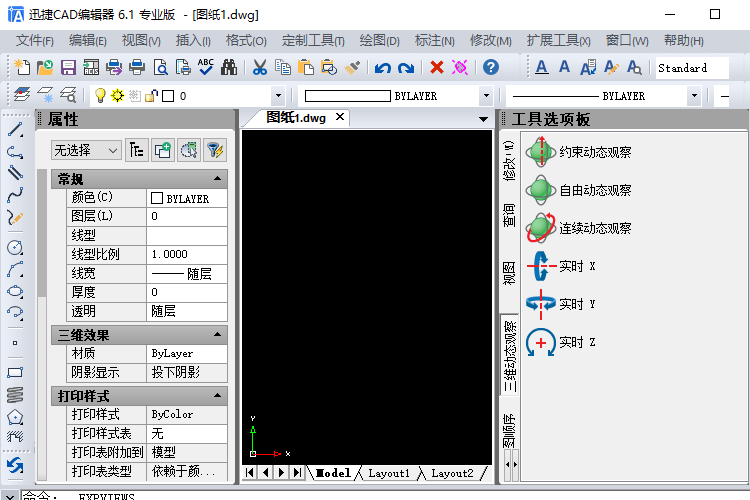Open the layer 0 dropdown

coord(278,96)
